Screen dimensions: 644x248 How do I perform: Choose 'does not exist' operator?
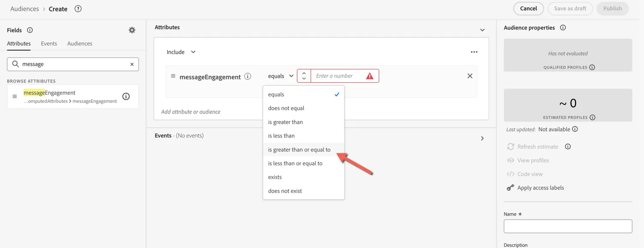(x=303, y=191)
